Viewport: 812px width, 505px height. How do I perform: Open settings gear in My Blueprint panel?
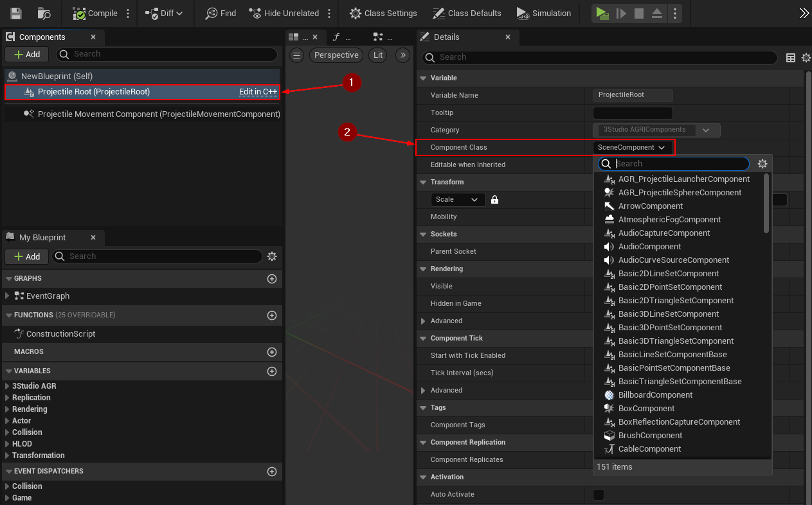pos(272,256)
